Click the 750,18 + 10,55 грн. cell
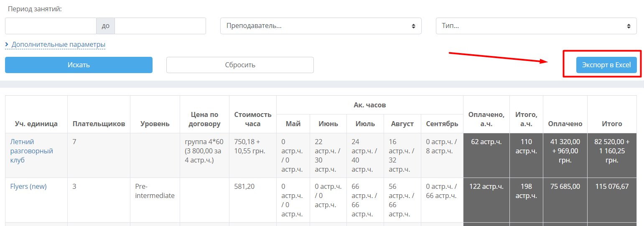The height and width of the screenshot is (226, 644). 253,155
